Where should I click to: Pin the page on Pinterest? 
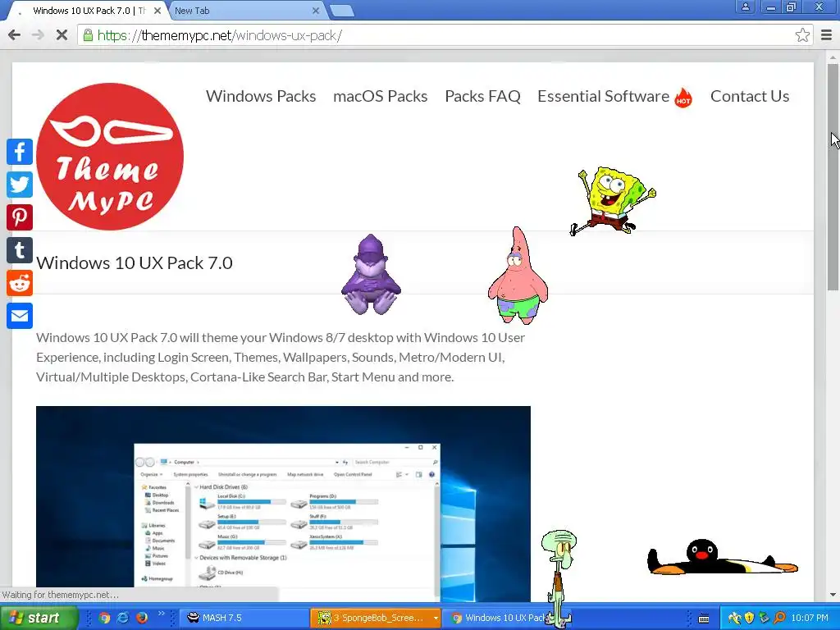point(20,217)
